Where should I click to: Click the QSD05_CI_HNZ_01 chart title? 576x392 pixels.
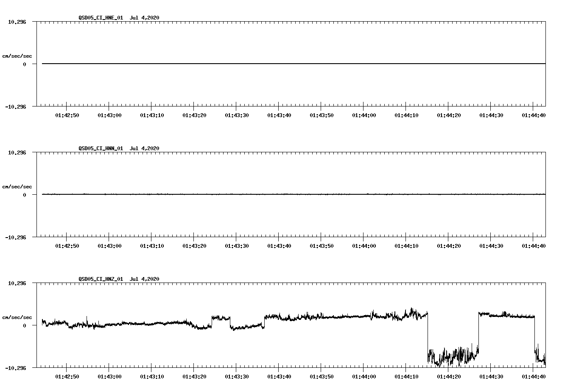pyautogui.click(x=119, y=279)
